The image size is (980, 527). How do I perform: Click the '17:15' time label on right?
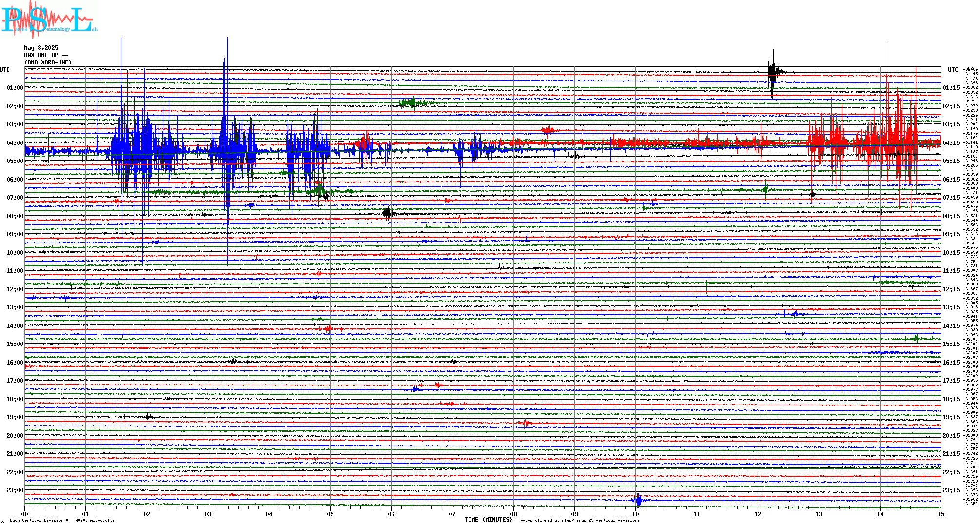[951, 381]
